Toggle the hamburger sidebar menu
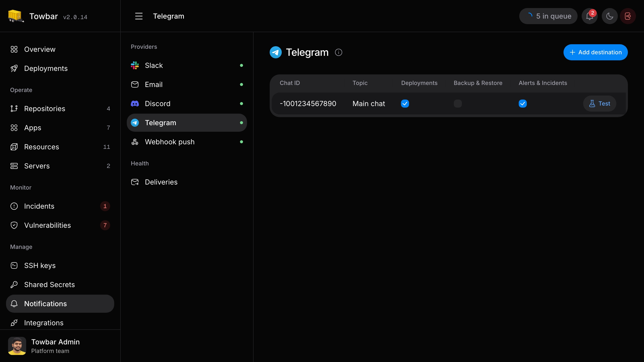This screenshot has height=362, width=644. [x=139, y=16]
